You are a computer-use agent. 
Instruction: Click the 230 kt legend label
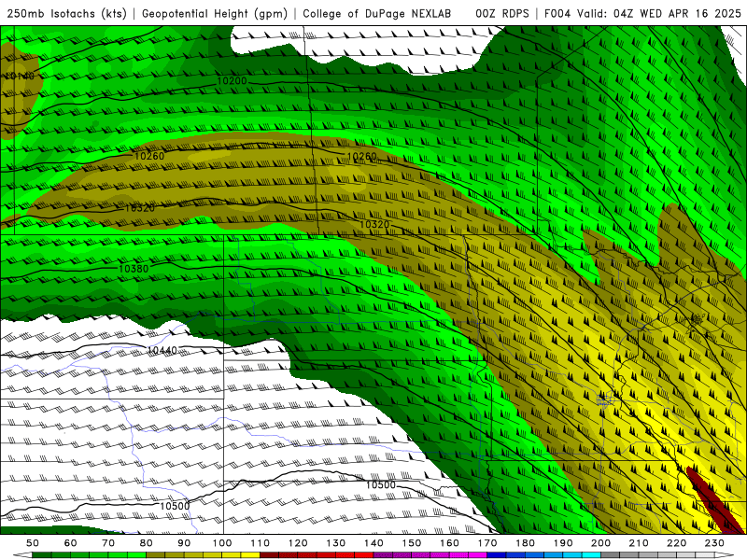point(714,543)
